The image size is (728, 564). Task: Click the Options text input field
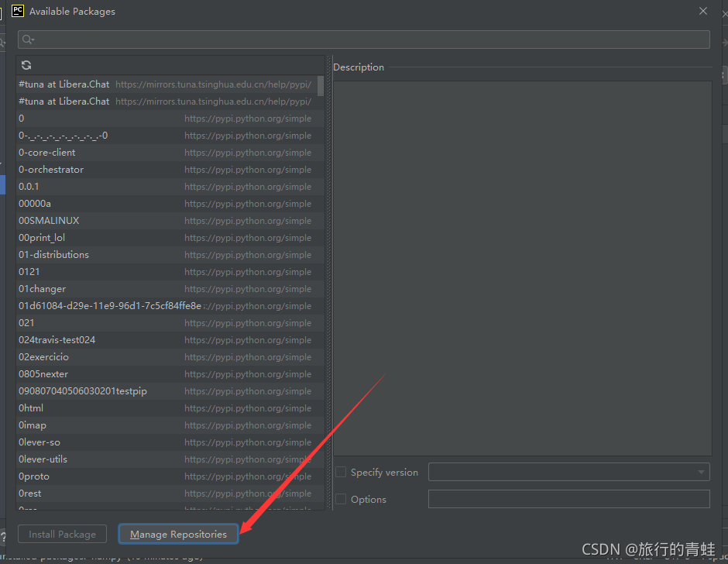coord(569,499)
